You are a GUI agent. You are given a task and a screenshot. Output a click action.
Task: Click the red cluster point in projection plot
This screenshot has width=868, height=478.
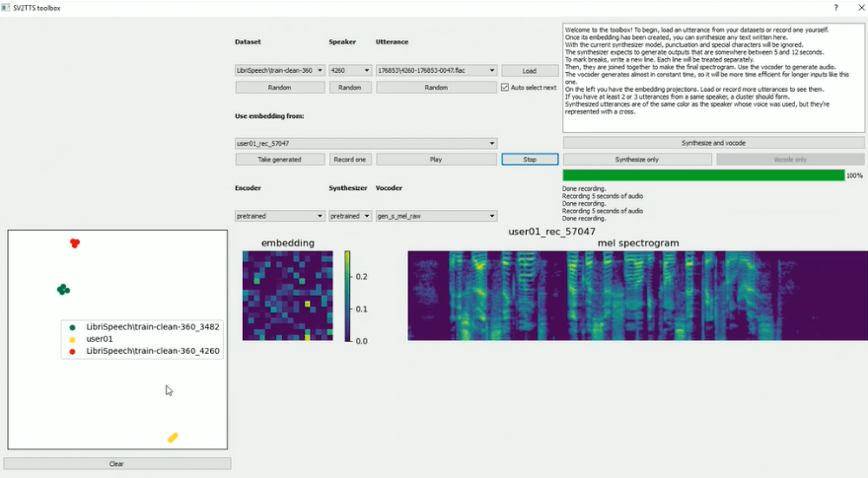(x=75, y=242)
